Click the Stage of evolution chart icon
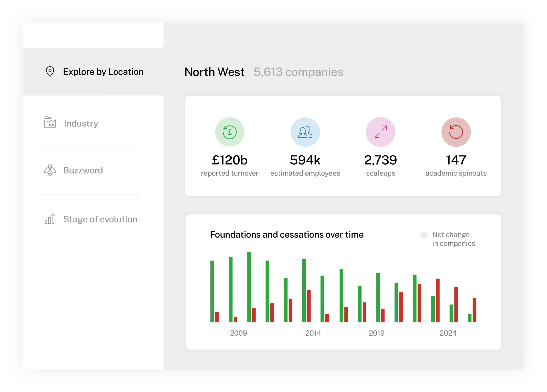Image resolution: width=547 pixels, height=392 pixels. [50, 219]
